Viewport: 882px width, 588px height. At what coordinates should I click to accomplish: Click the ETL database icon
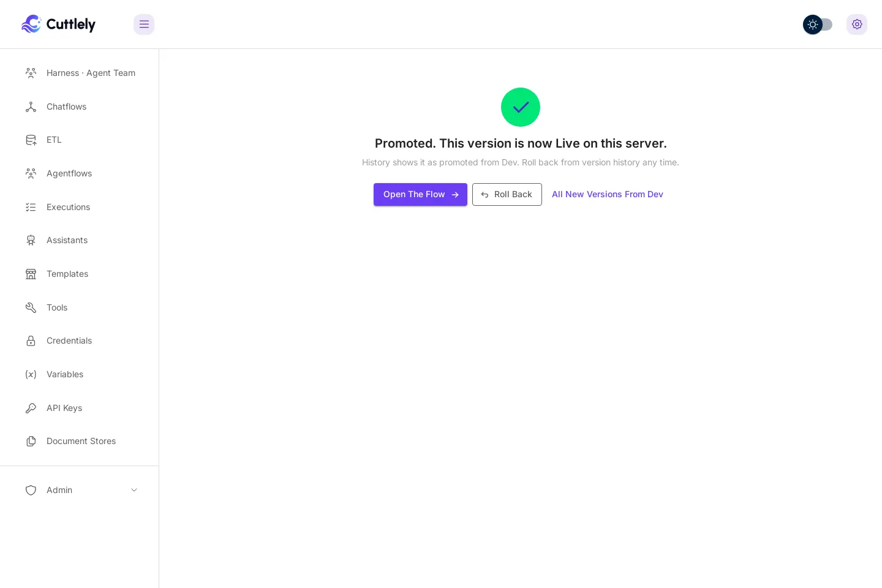coord(31,140)
